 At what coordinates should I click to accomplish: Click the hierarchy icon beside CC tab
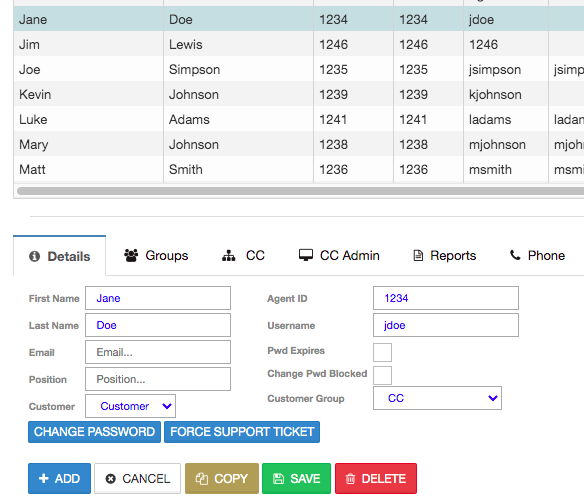click(229, 256)
